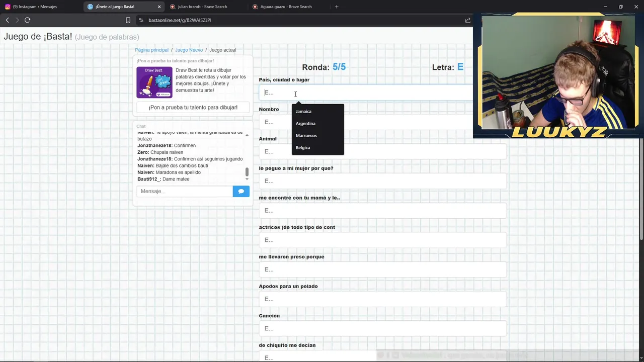Go back with the browser back arrow
The width and height of the screenshot is (644, 362).
pos(7,20)
